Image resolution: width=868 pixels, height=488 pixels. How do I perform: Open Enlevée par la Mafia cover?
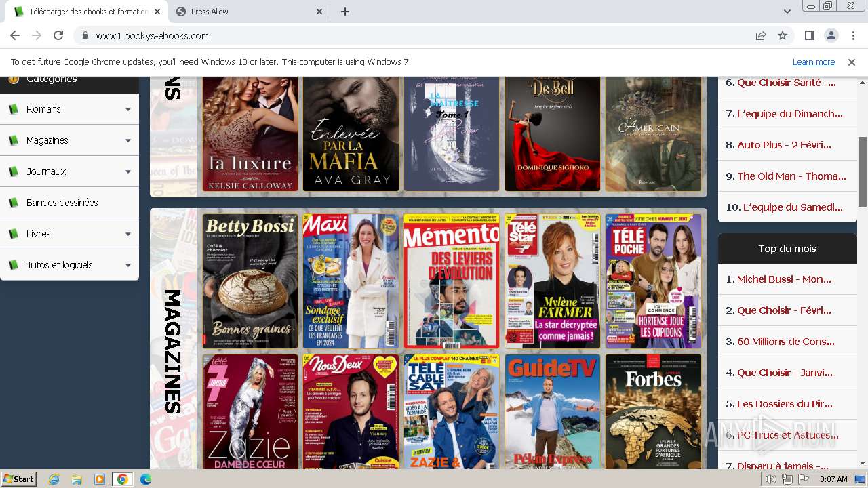click(351, 134)
